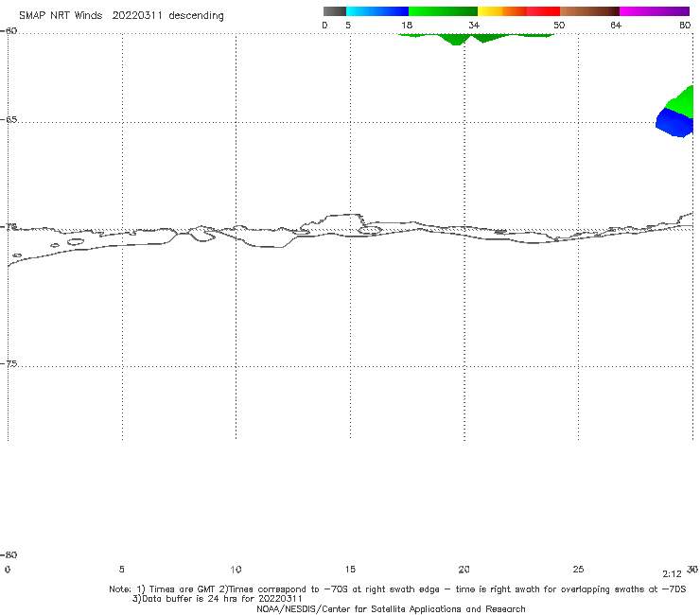Select the cyan-to-blue segment of the wind scale
The width and height of the screenshot is (700, 615).
coord(377,11)
